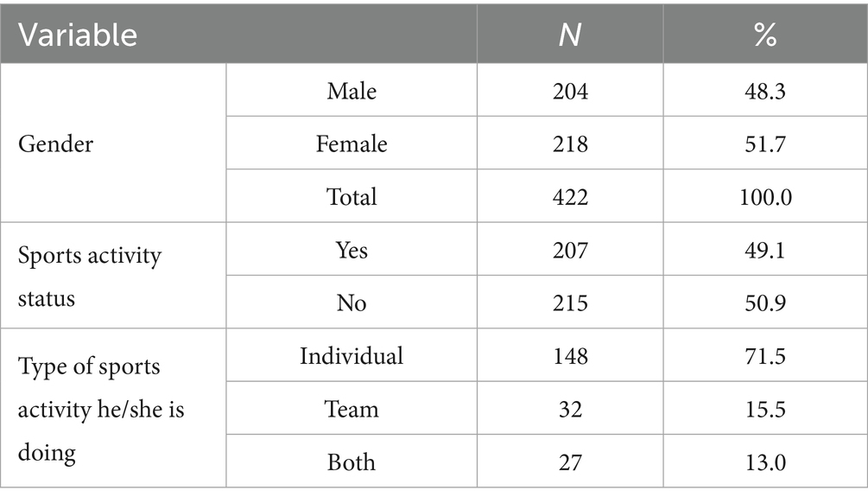Select the value 204 for Male
Image resolution: width=868 pixels, height=503 pixels.
570,91
